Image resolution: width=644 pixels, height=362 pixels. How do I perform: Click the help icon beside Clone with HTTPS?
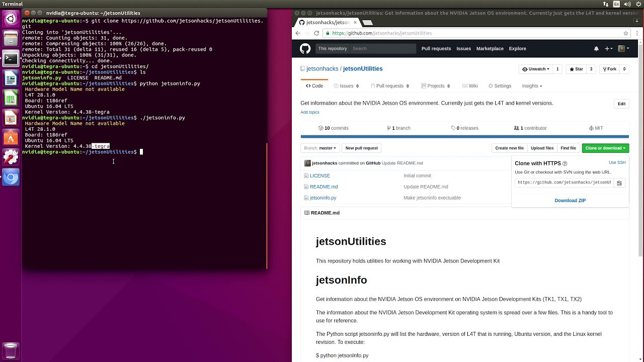565,163
